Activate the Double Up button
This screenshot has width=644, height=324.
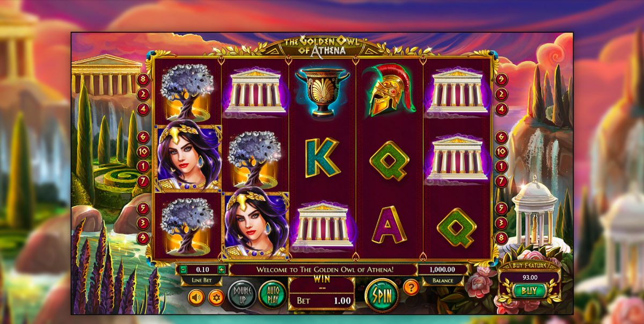[x=241, y=294]
